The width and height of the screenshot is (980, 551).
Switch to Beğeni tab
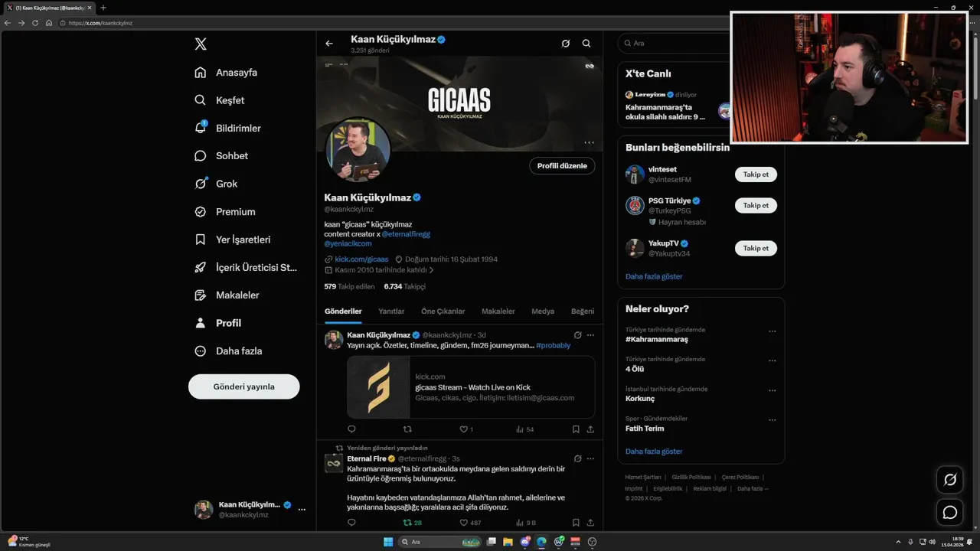coord(583,311)
